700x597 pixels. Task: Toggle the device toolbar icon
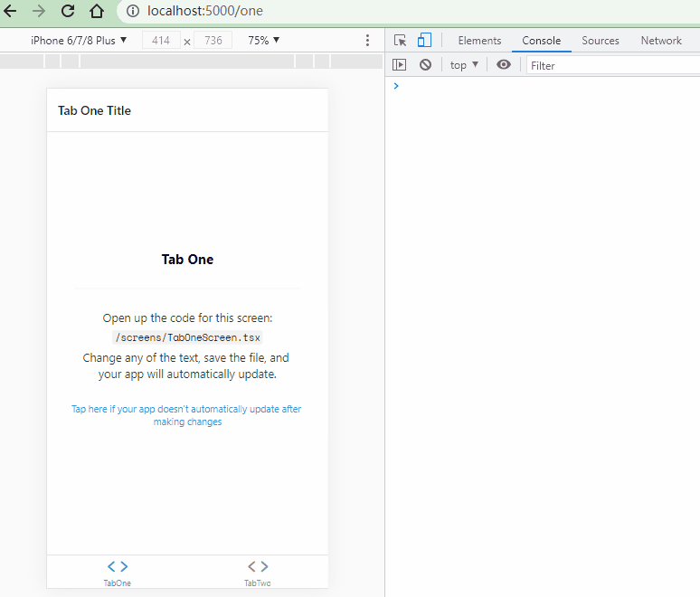click(x=424, y=40)
